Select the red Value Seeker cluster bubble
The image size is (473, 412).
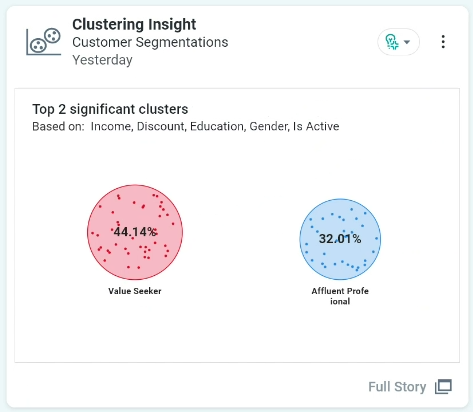pos(135,232)
